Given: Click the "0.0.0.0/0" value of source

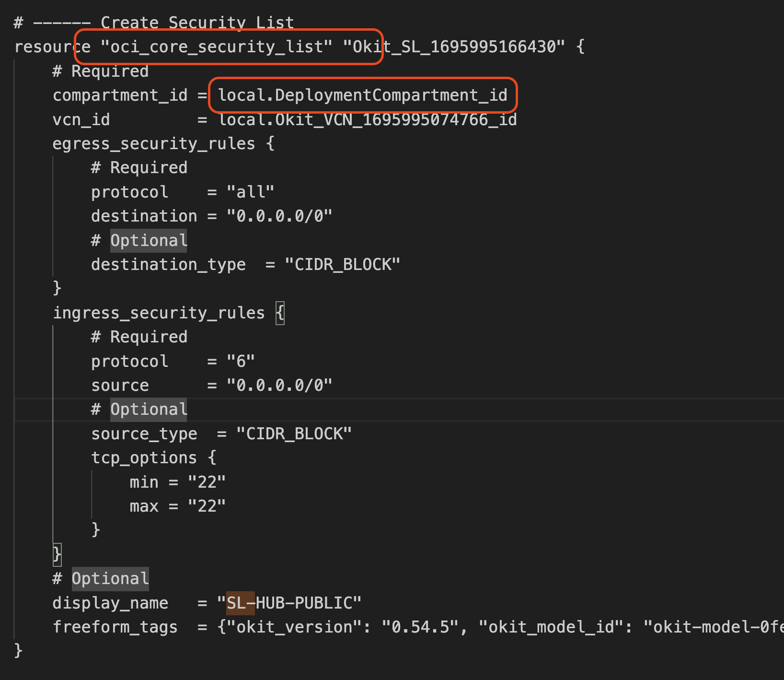Looking at the screenshot, I should click(x=279, y=386).
